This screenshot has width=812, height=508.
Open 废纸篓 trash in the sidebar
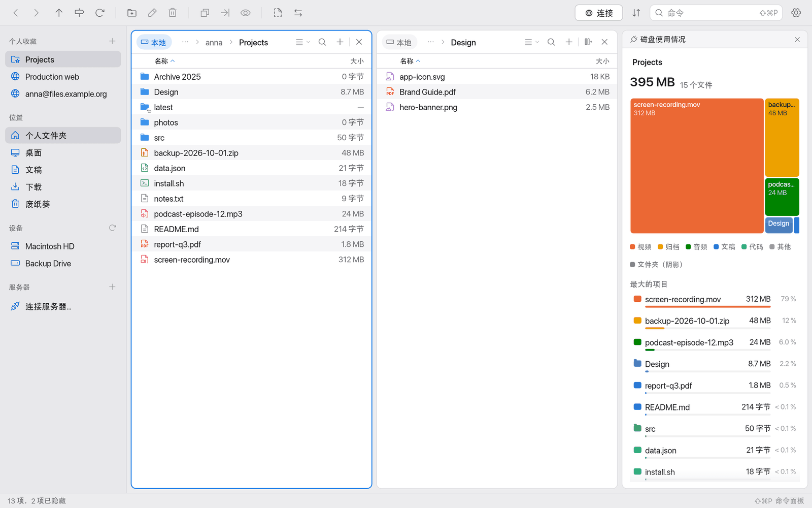63,204
